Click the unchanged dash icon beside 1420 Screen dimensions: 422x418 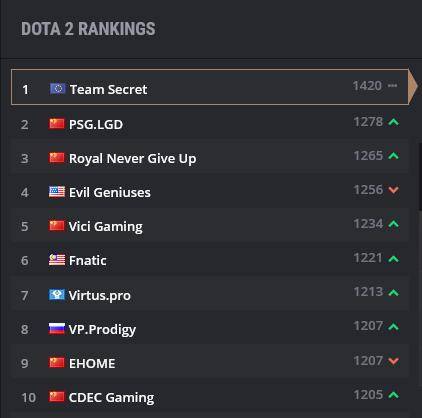[393, 86]
